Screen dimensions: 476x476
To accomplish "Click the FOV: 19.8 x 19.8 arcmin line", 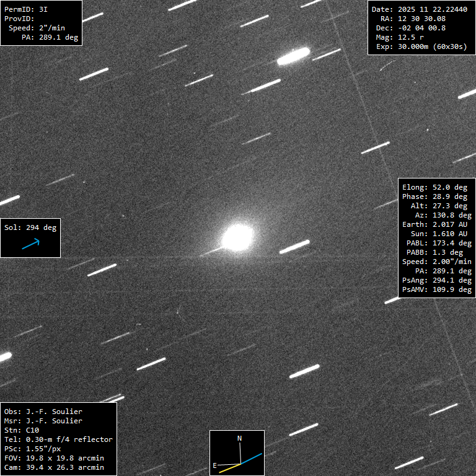I will 54,458.
